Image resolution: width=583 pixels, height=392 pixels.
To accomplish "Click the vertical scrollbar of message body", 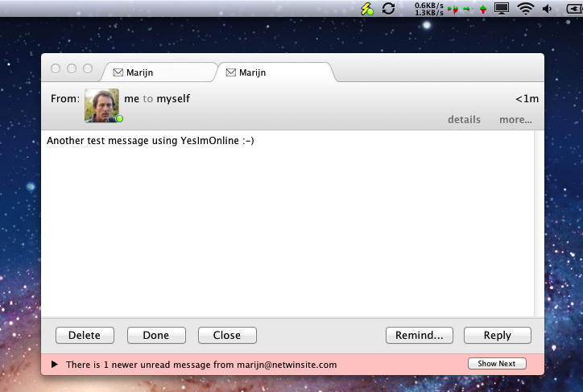I will click(x=539, y=223).
